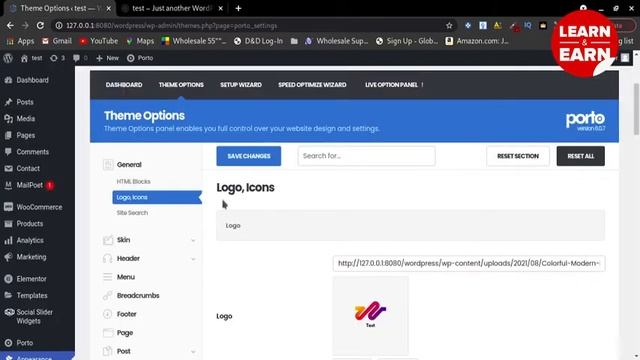Open a new browser tab with plus button
Screen dimensions: 640x360
(238, 8)
